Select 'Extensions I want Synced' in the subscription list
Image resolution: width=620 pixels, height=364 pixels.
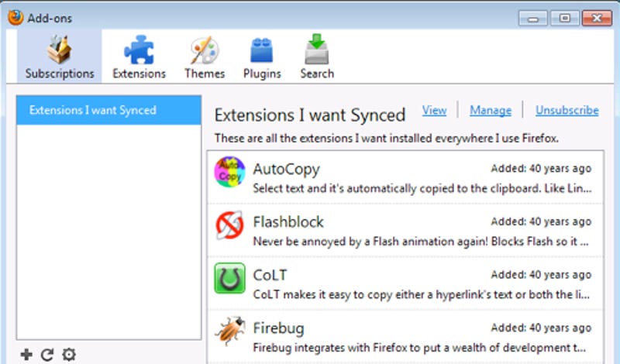[108, 110]
